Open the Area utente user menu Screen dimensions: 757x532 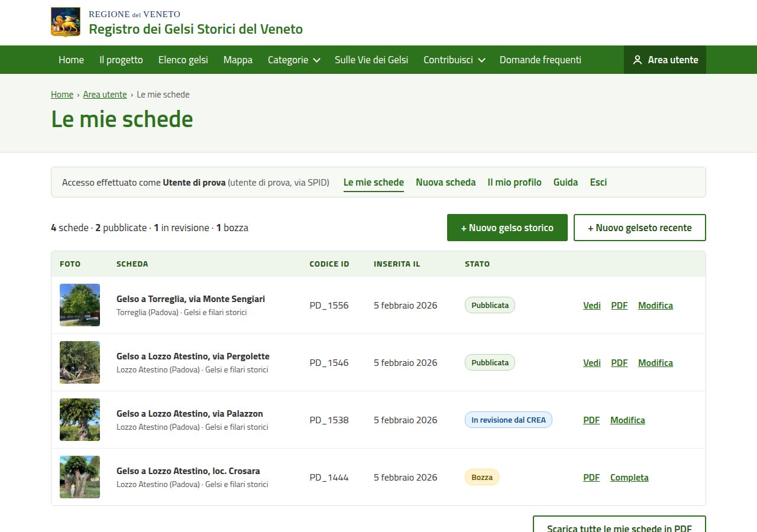665,60
